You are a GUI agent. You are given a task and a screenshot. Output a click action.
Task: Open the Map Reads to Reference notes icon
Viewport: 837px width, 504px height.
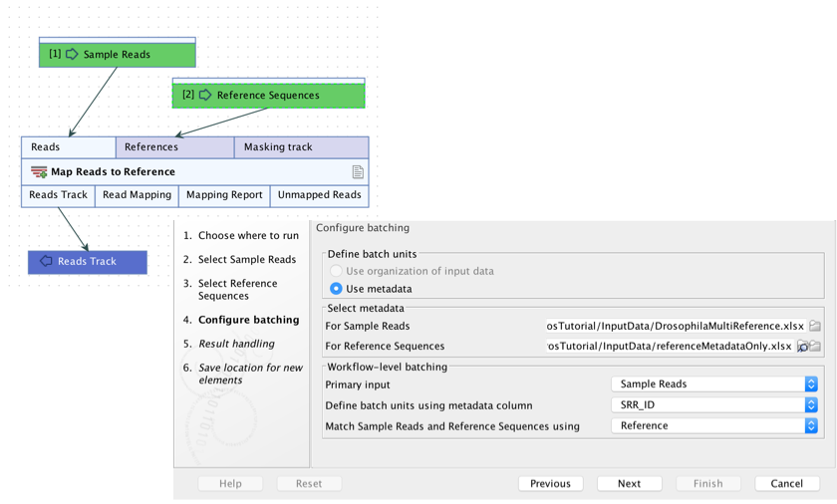click(x=358, y=172)
